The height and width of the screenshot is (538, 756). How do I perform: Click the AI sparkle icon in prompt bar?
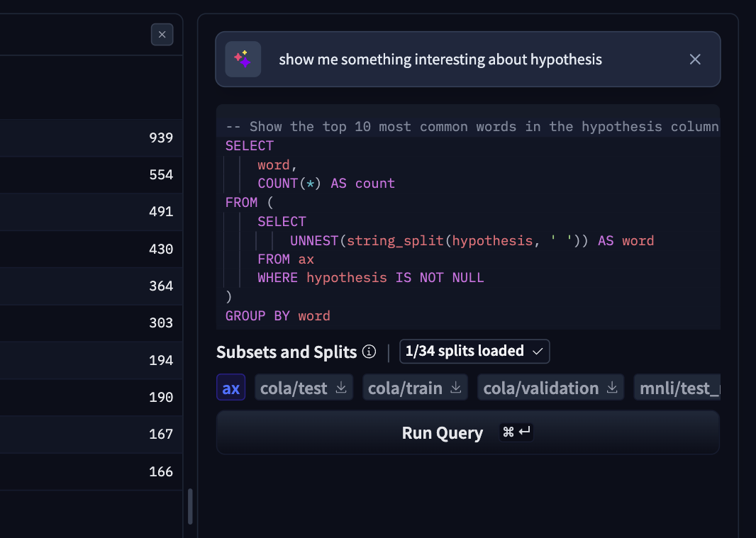243,59
